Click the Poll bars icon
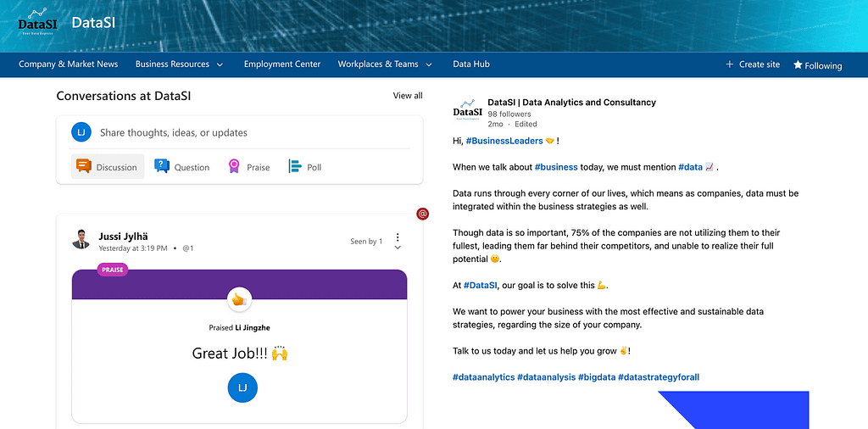868x429 pixels. click(x=294, y=166)
